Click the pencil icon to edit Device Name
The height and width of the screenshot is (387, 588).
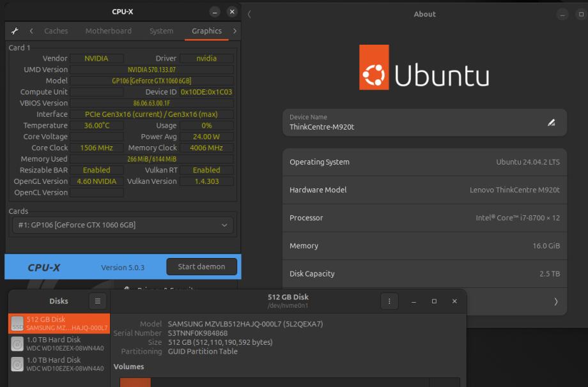pos(552,123)
